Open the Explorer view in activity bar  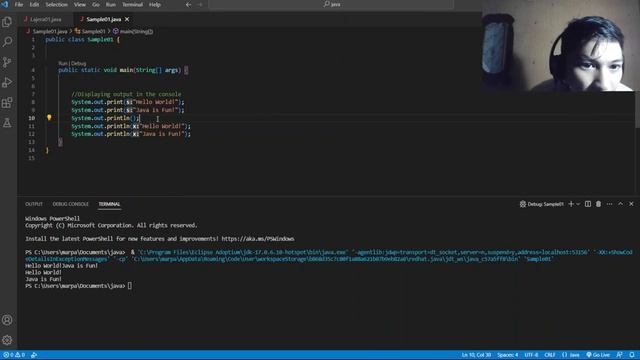click(7, 22)
